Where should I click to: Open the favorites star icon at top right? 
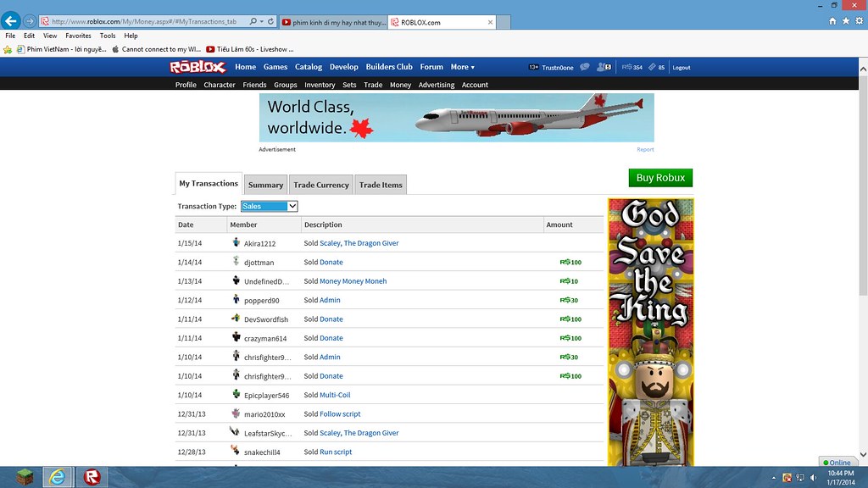point(846,21)
